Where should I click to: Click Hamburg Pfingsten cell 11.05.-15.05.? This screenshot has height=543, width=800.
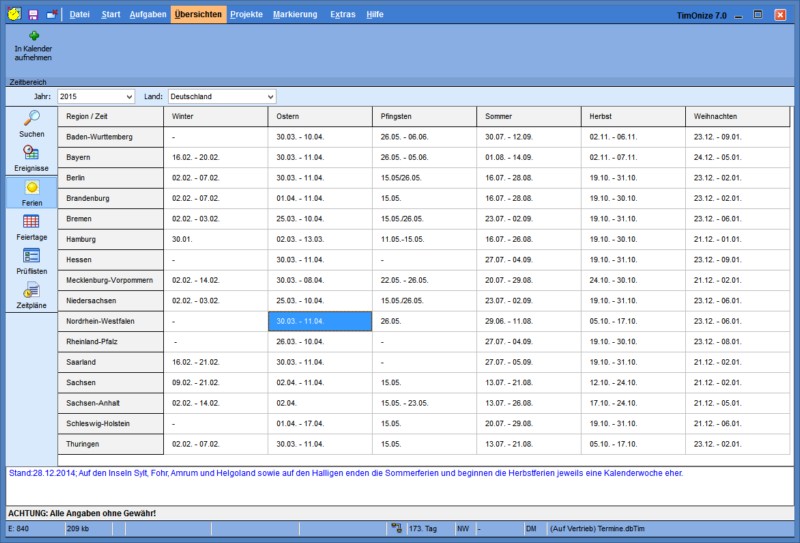(424, 239)
